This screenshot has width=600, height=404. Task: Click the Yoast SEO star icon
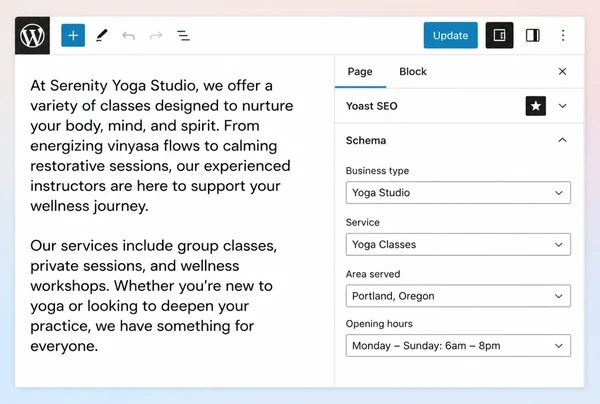pyautogui.click(x=536, y=106)
